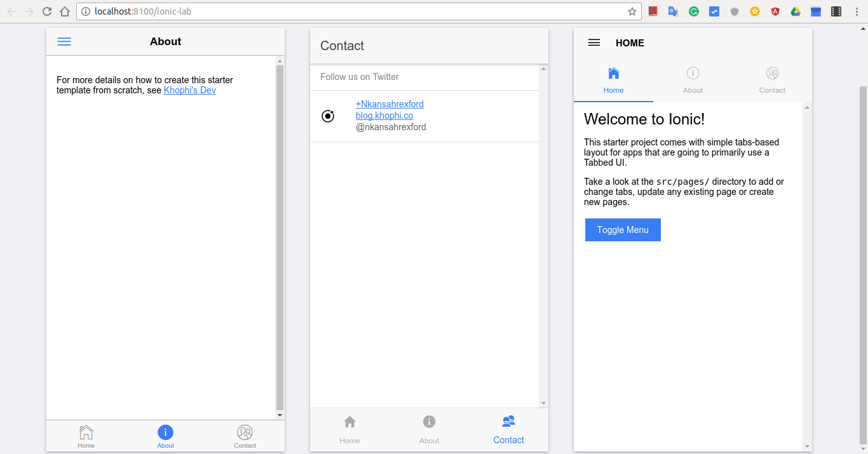The image size is (868, 454).
Task: Select the Contact tab in the middle panel
Action: point(508,430)
